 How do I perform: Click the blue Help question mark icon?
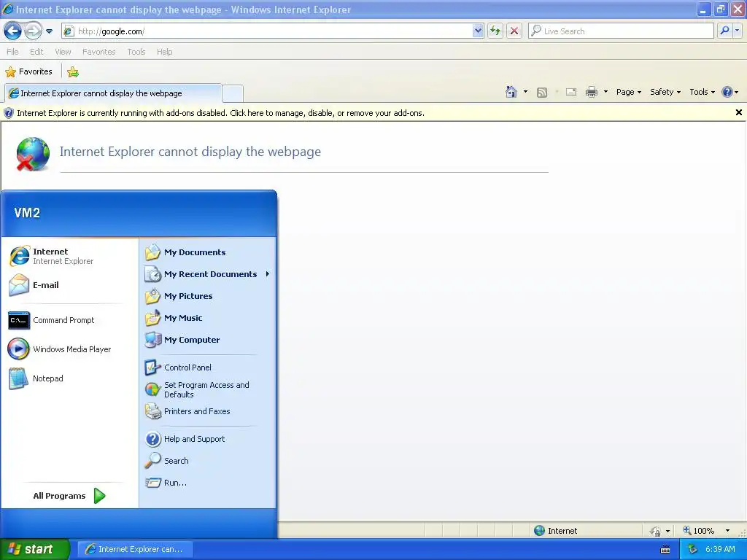pyautogui.click(x=727, y=92)
